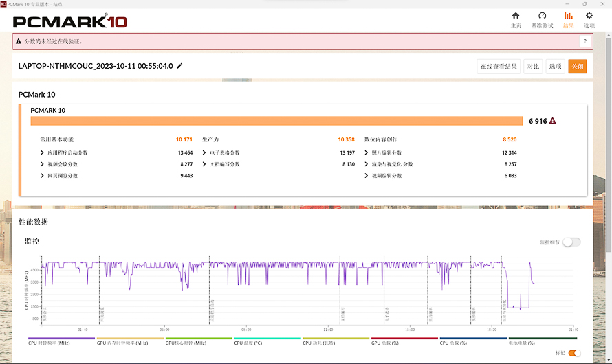Click the 15:00 time mark on chart axis
The image size is (612, 364).
[x=410, y=330]
